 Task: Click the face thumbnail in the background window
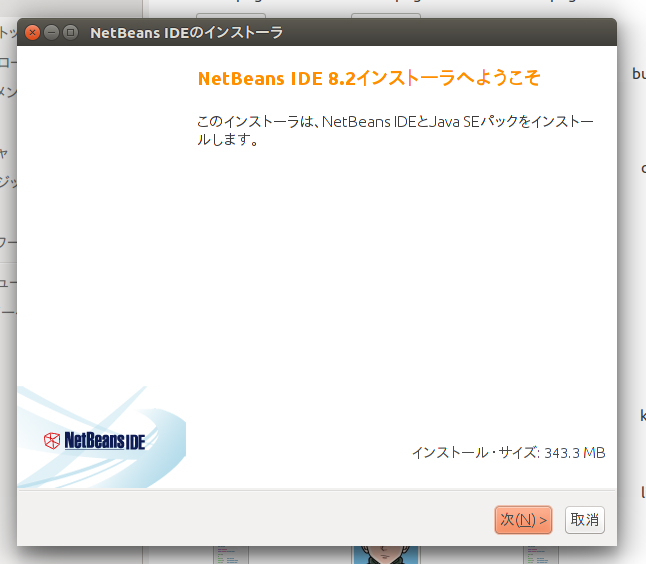[386, 555]
